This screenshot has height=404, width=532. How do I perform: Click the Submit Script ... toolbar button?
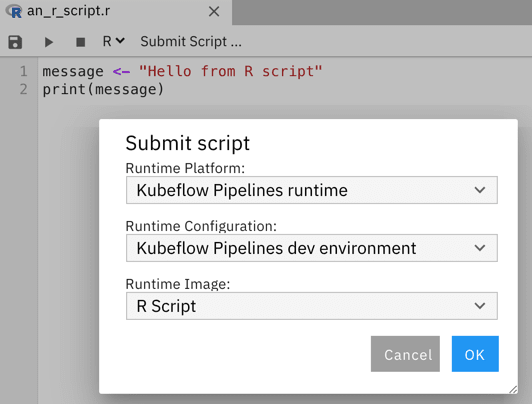point(191,42)
